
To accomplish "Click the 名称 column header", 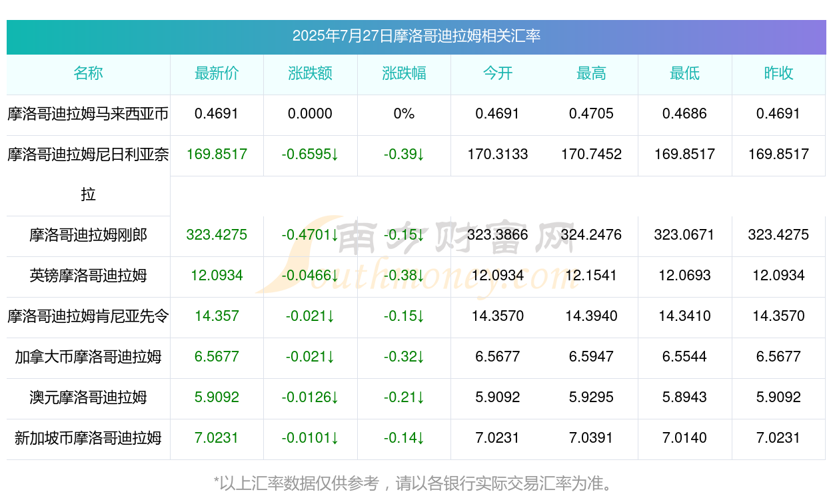I will point(88,74).
